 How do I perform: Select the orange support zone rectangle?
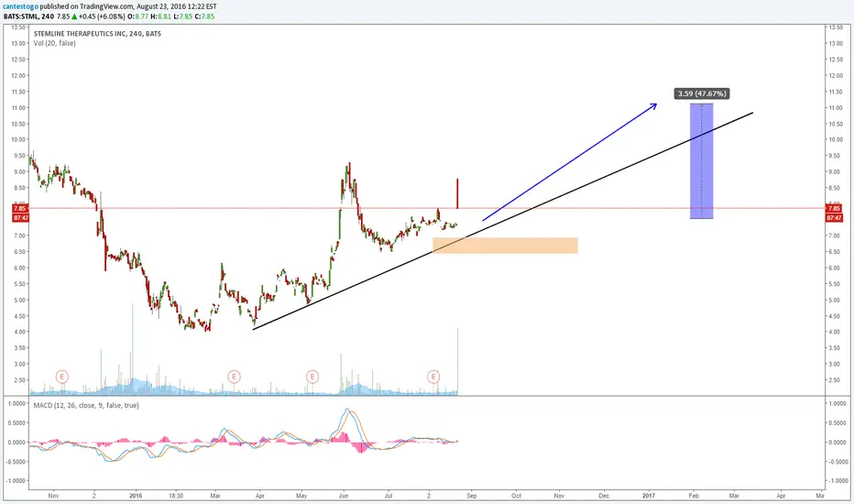coord(505,246)
